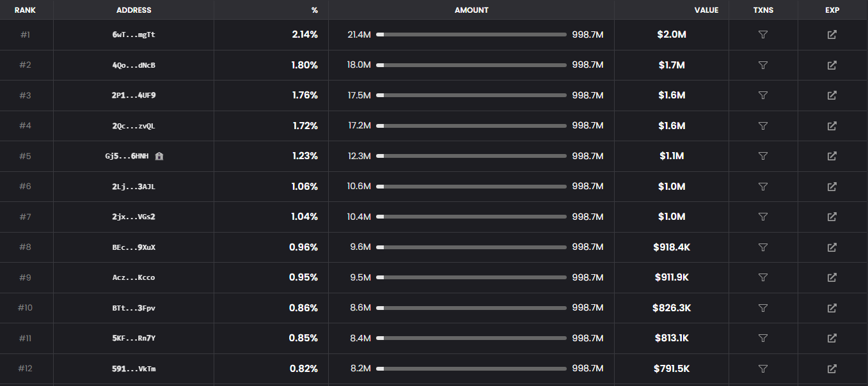Sort by the VALUE column header
This screenshot has height=386, width=868.
point(706,10)
